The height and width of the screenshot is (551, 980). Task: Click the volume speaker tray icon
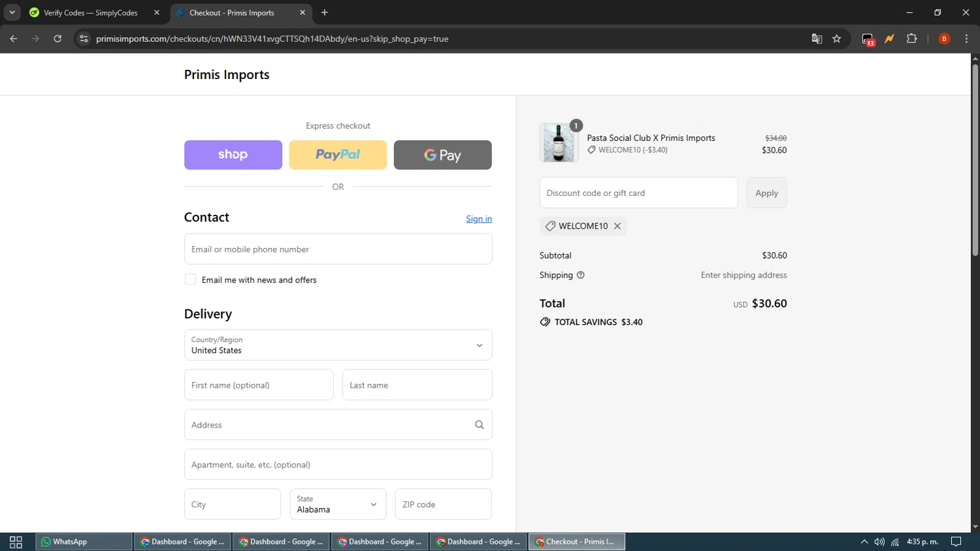pyautogui.click(x=879, y=542)
